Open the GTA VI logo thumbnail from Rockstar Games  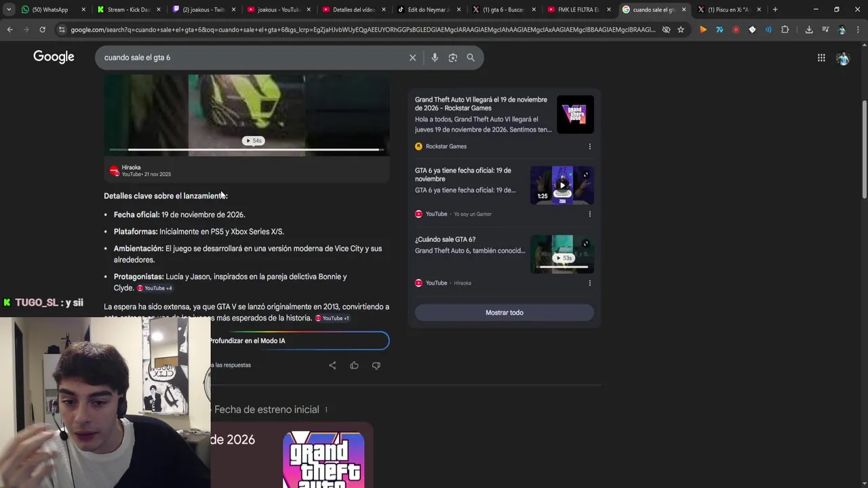575,114
